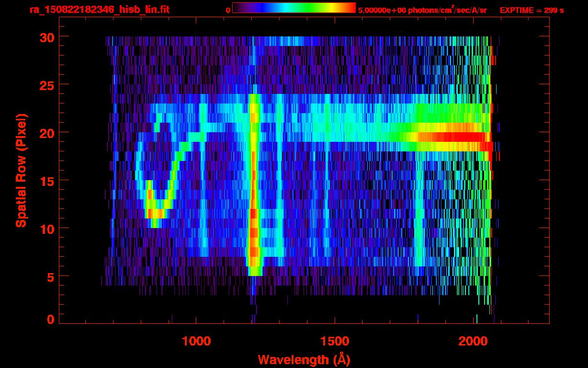This screenshot has width=588, height=368.
Task: Click the x-axis tick label 2000
Action: [474, 341]
